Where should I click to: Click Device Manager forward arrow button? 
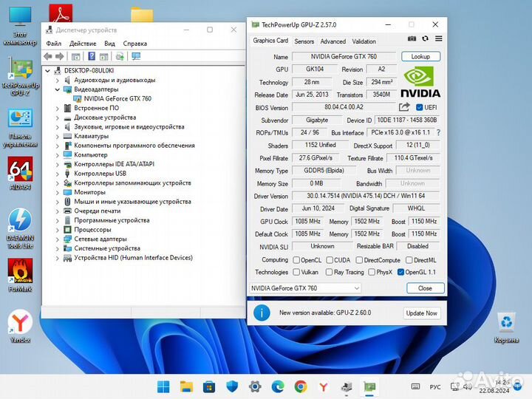[59, 56]
